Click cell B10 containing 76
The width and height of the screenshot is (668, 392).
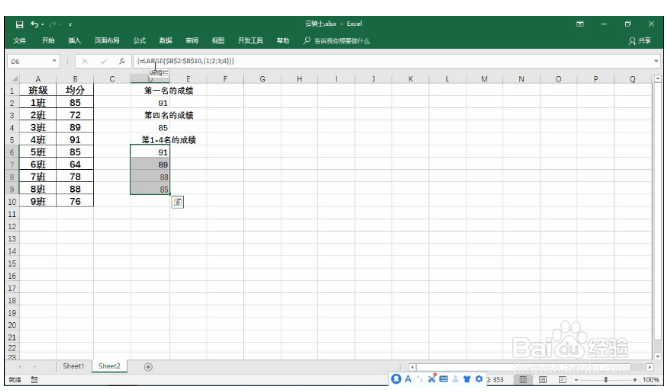[75, 202]
